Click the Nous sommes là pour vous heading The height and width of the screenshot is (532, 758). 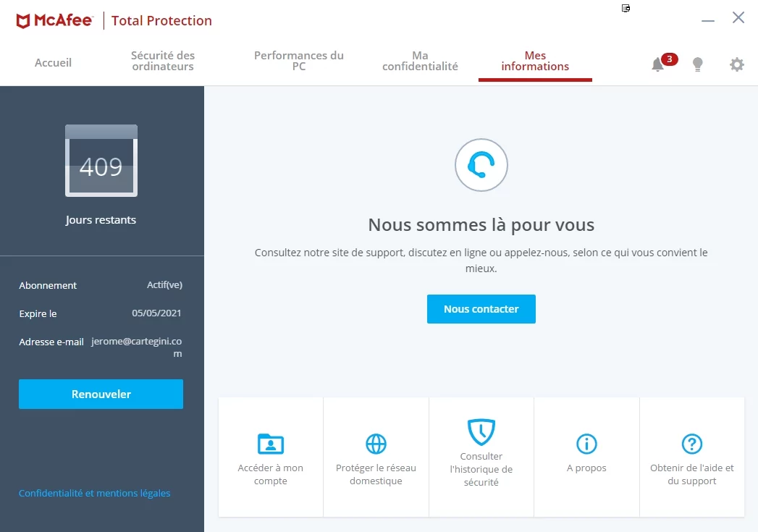point(481,224)
